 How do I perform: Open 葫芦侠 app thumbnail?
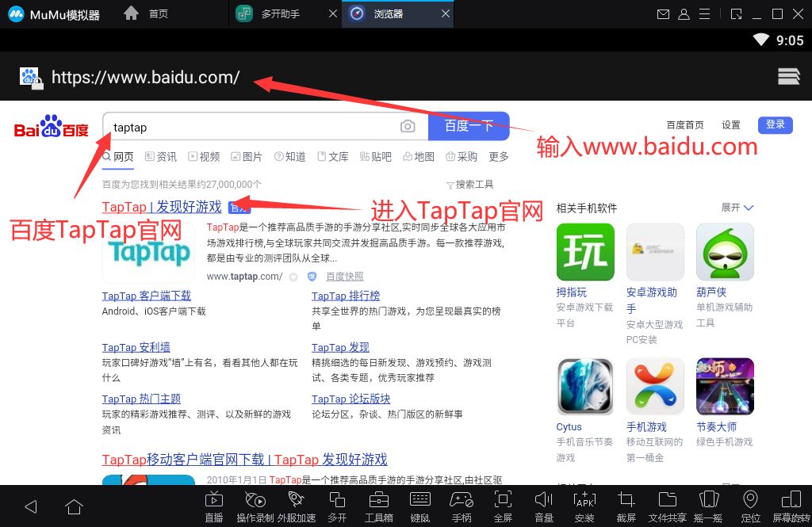point(725,252)
